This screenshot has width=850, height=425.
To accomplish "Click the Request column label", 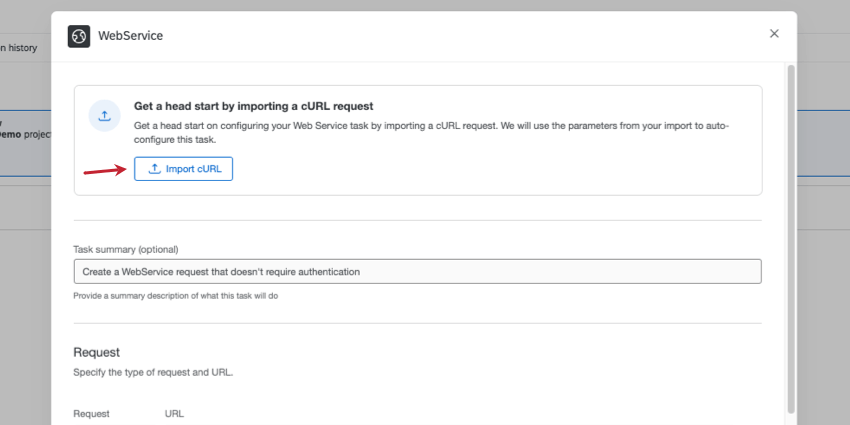I will [91, 413].
